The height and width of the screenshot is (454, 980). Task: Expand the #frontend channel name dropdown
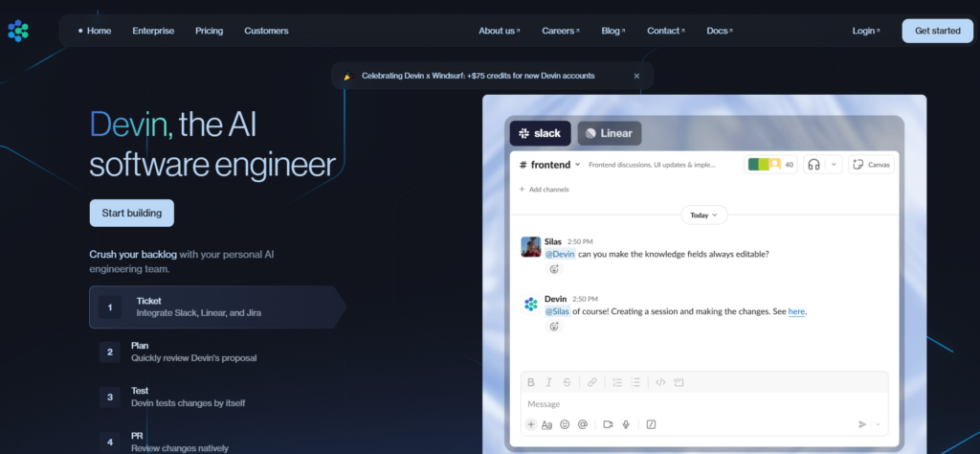click(577, 165)
